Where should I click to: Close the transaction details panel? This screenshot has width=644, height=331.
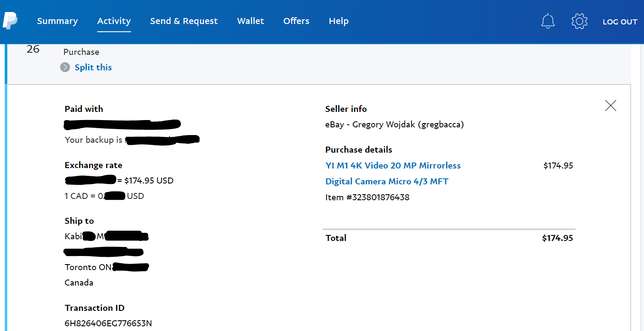tap(611, 105)
